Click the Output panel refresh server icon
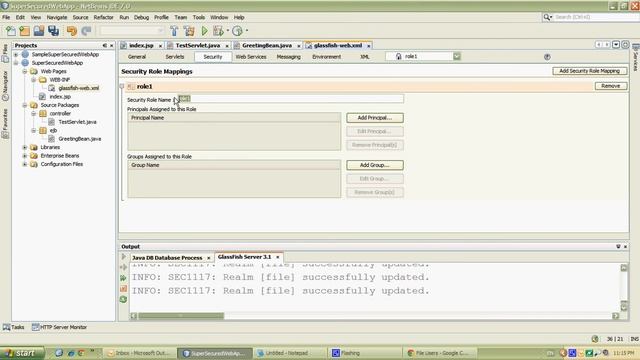 point(124,299)
